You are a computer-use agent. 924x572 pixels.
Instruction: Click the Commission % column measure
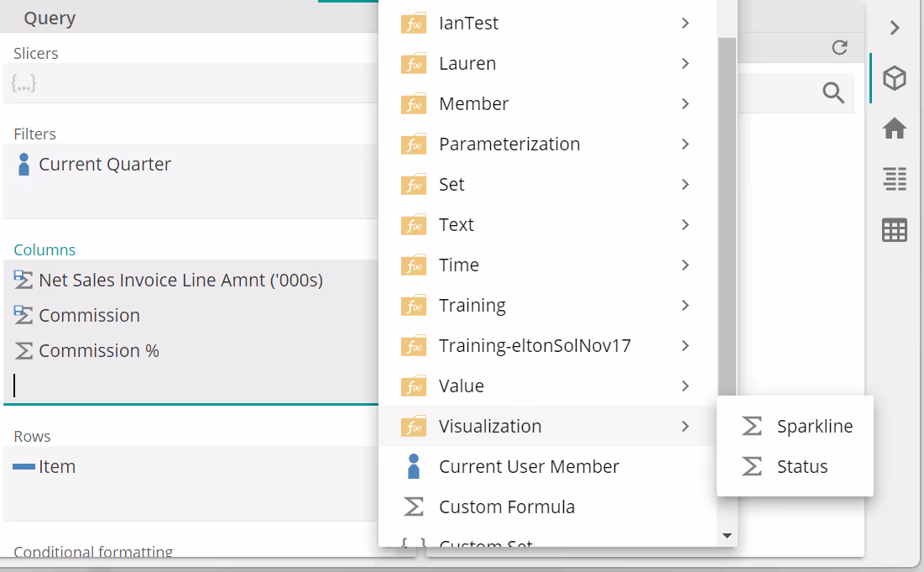tap(98, 351)
